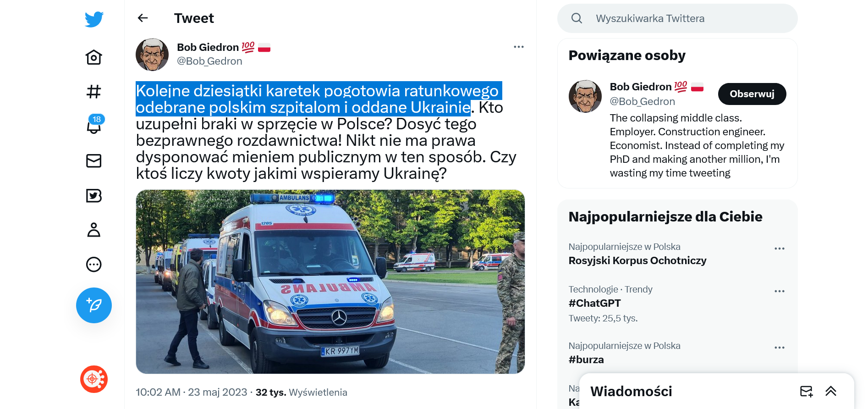Open options for Rosyjski Korpus Ochotniczy trend

[x=780, y=249]
